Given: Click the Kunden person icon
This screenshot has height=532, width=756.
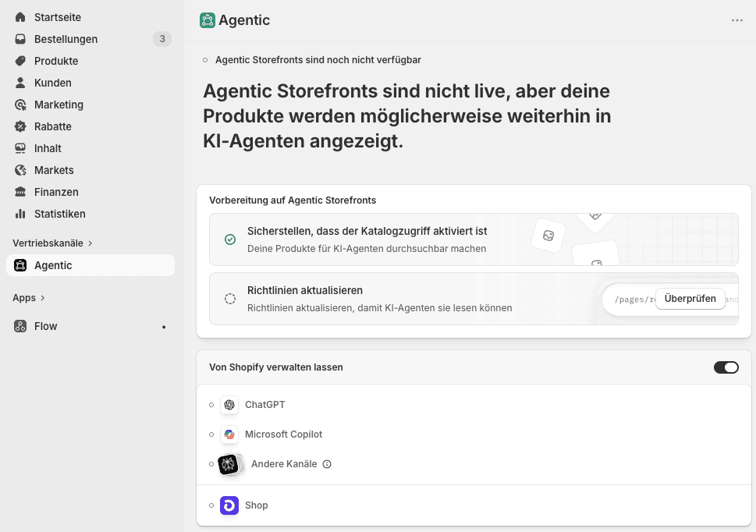Looking at the screenshot, I should tap(20, 83).
